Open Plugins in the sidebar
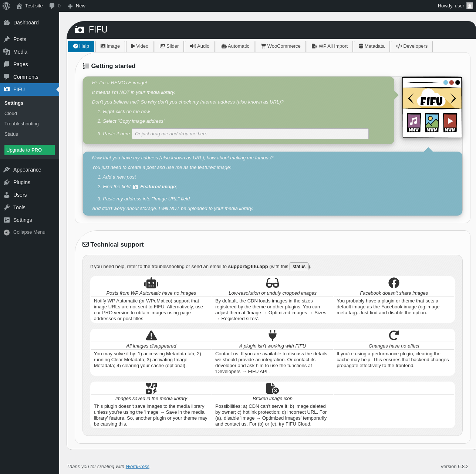Screen dimensions: 476x474 click(30, 182)
